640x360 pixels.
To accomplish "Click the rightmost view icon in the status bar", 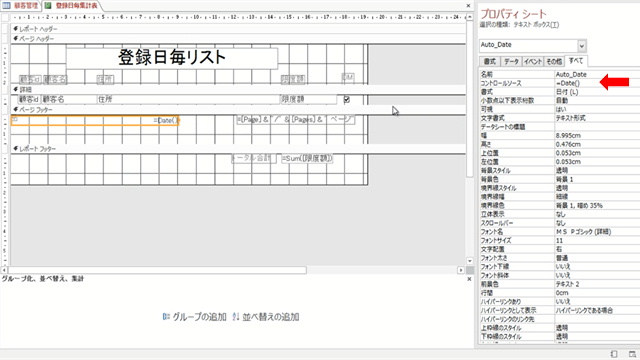I will (x=632, y=354).
